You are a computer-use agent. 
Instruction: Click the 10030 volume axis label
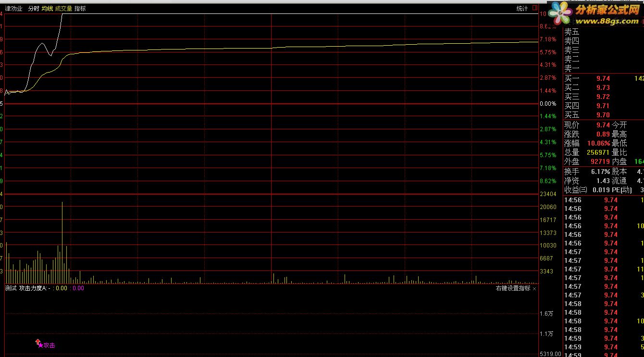click(x=548, y=246)
